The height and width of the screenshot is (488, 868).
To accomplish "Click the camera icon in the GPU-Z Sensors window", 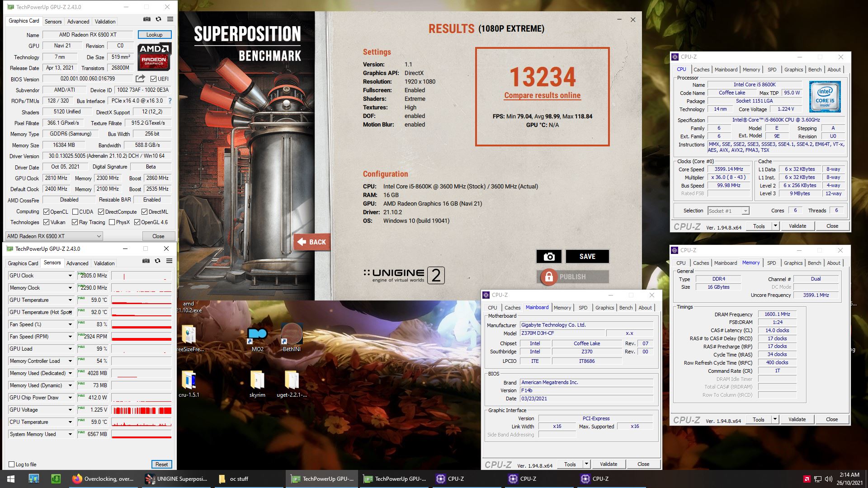I will 146,261.
